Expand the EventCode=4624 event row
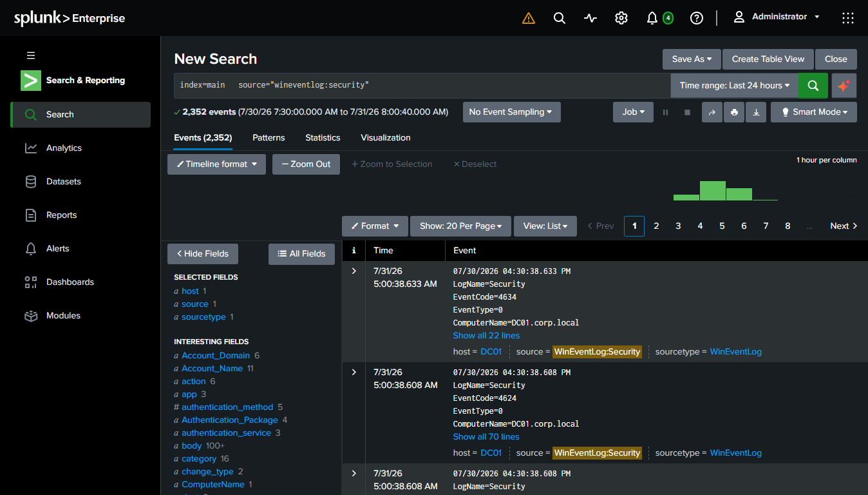The height and width of the screenshot is (495, 868). point(354,373)
